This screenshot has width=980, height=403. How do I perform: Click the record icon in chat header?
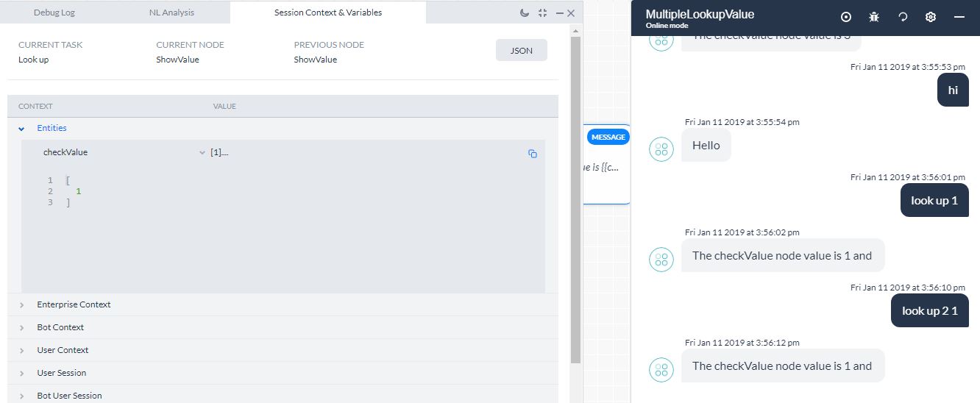(846, 17)
